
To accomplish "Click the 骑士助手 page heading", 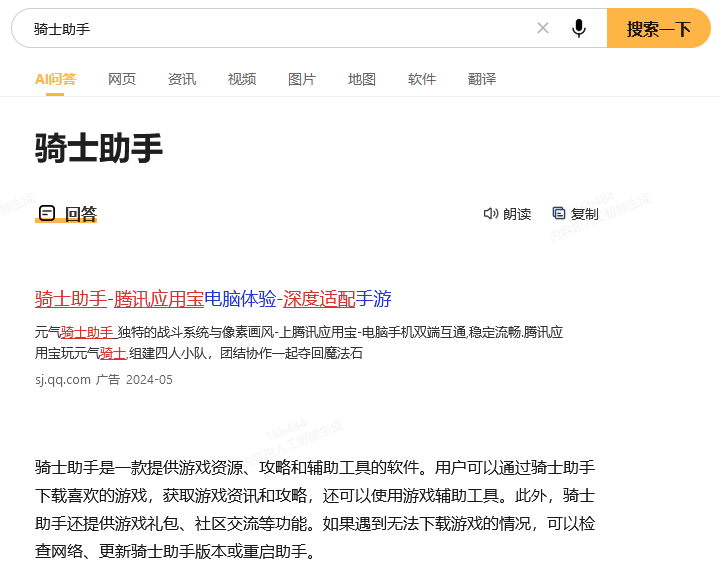I will 99,149.
